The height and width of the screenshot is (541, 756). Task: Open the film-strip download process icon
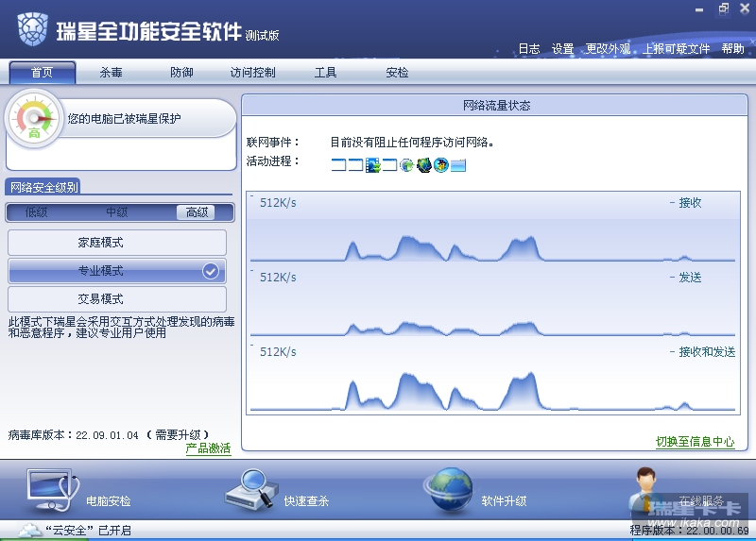(x=372, y=165)
